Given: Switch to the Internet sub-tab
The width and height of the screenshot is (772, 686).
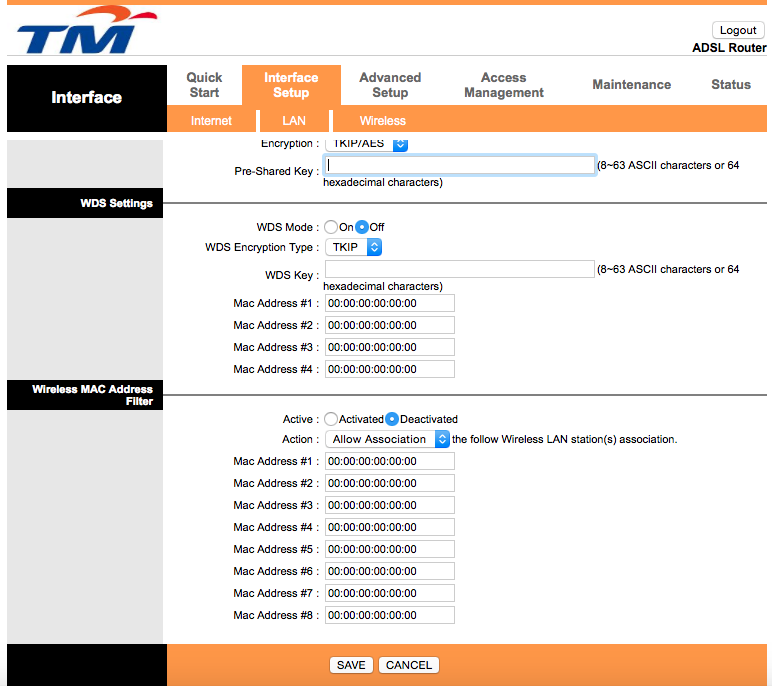Looking at the screenshot, I should 211,121.
